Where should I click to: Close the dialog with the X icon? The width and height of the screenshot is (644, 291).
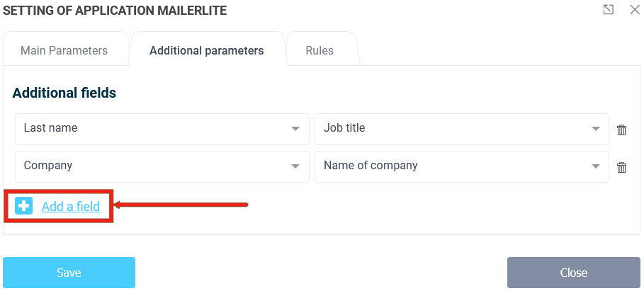point(634,10)
